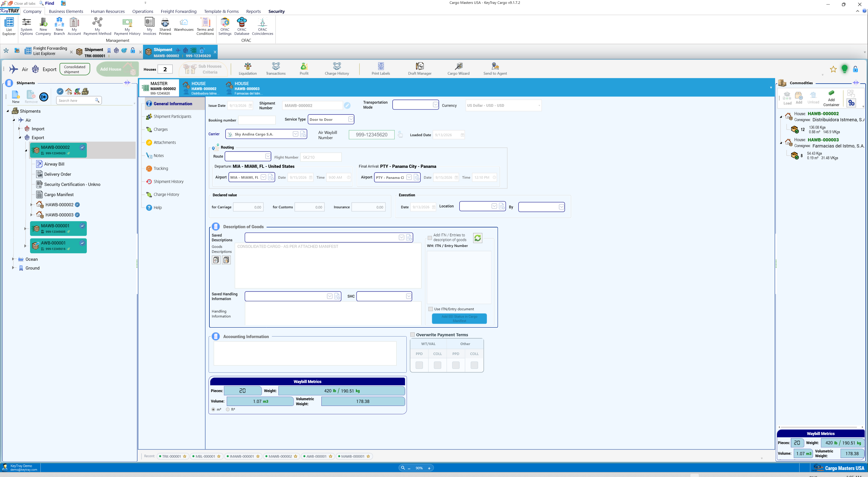Image resolution: width=868 pixels, height=477 pixels.
Task: Click refresh icon beside Add ITN option
Action: pyautogui.click(x=477, y=238)
